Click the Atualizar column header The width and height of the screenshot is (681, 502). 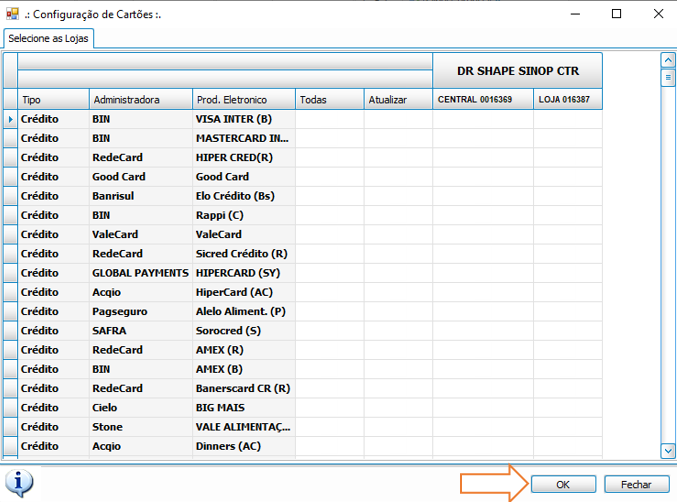(x=398, y=99)
